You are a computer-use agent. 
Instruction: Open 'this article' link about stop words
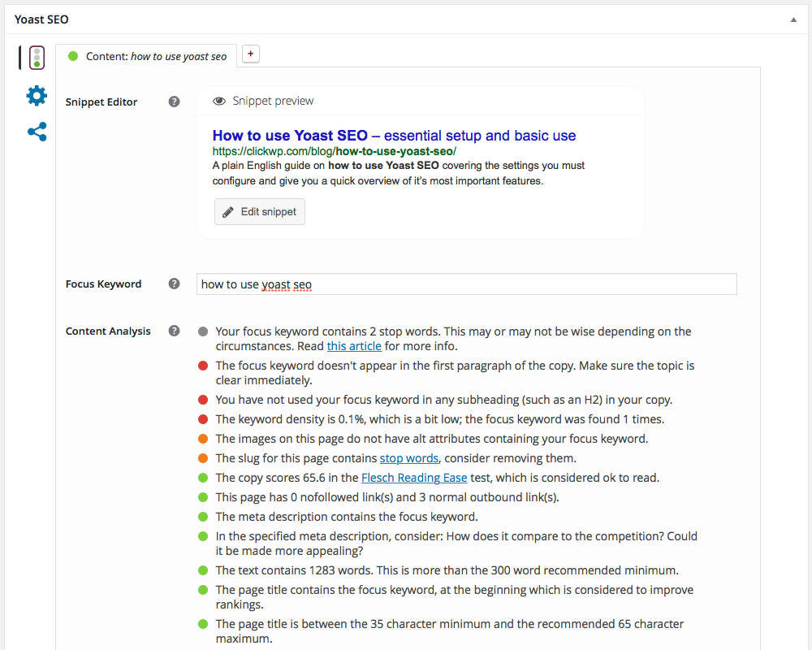(354, 346)
